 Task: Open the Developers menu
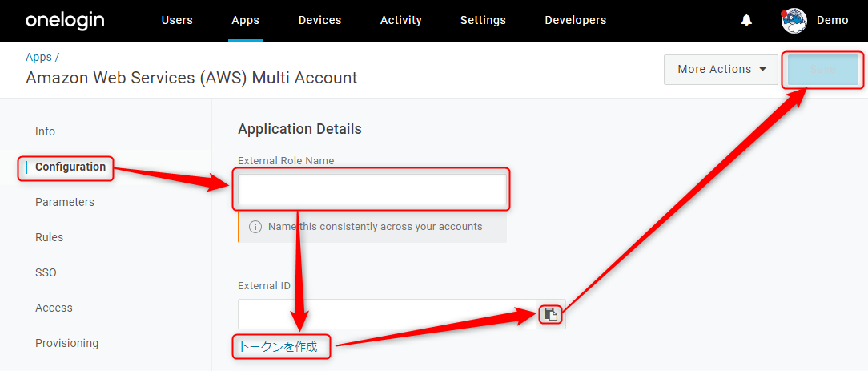point(576,21)
